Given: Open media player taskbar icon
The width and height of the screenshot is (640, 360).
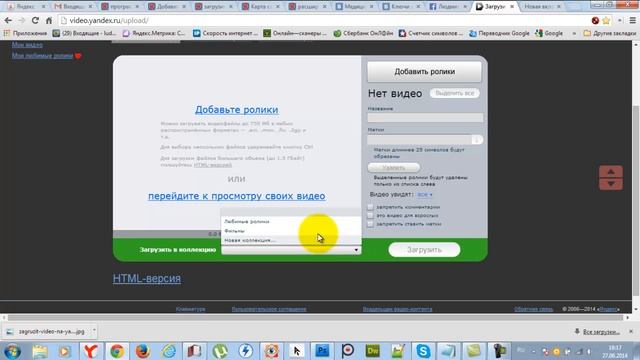Looking at the screenshot, I should [64, 351].
